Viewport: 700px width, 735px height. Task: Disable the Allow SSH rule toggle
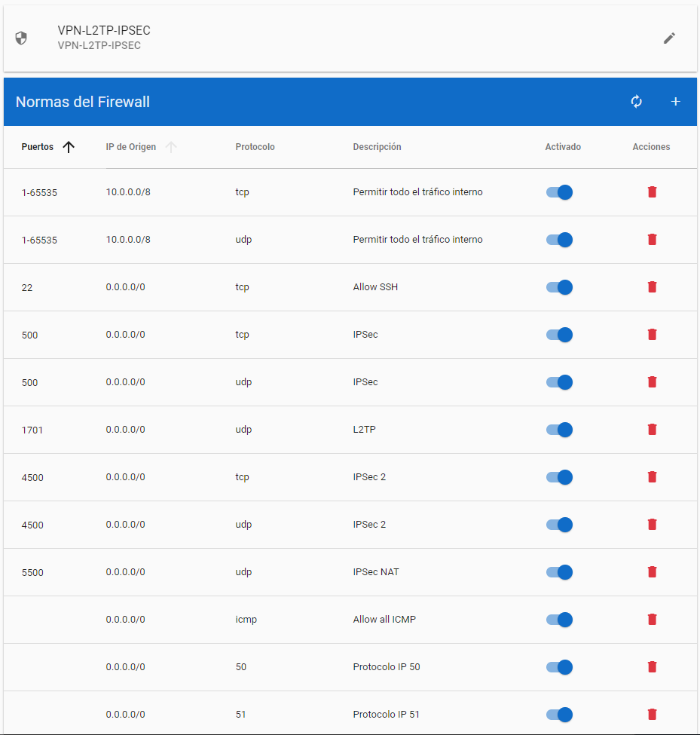coord(560,287)
